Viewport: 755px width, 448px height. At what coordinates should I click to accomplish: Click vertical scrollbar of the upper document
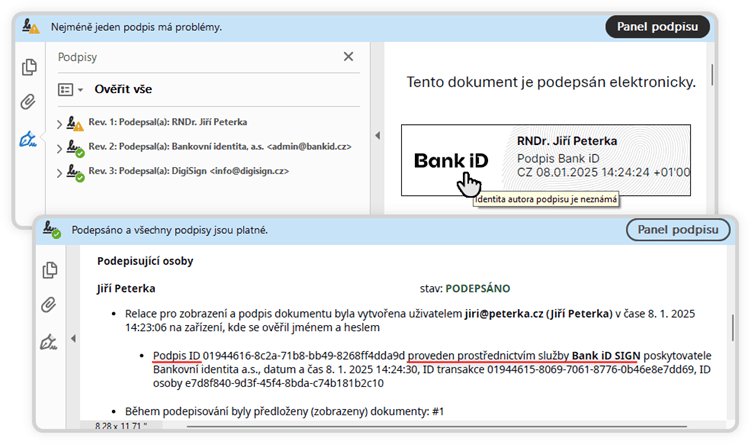(712, 75)
